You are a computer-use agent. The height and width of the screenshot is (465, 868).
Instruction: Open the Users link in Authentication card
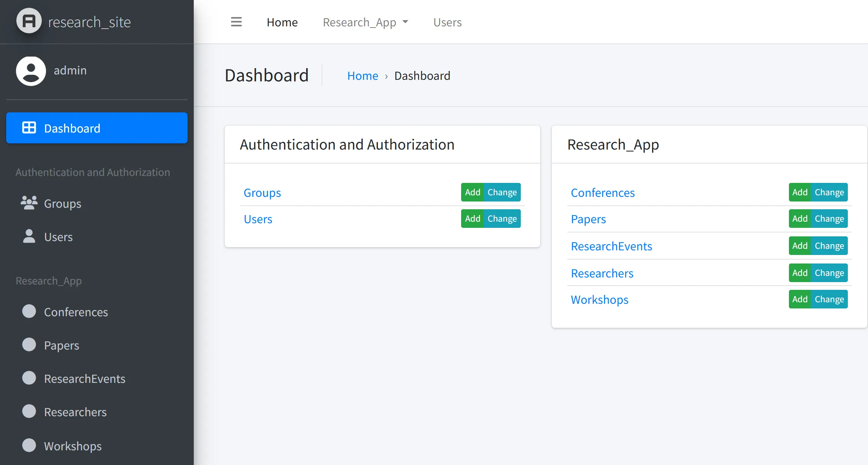258,219
